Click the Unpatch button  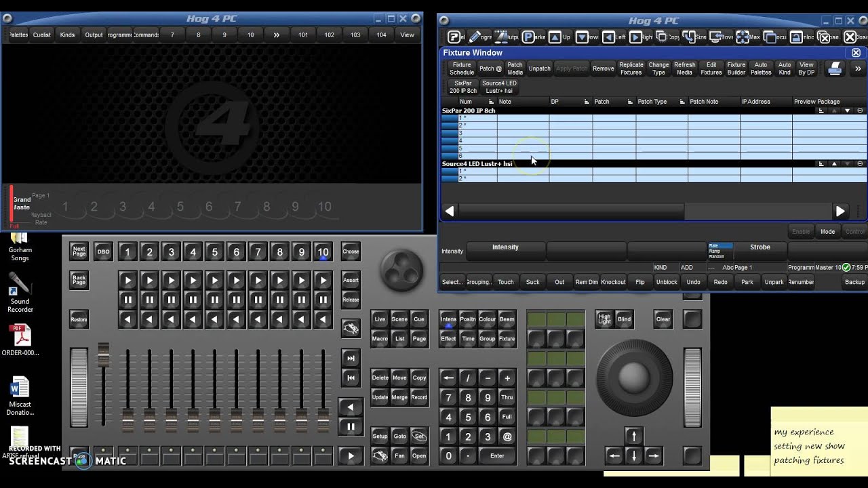[x=540, y=68]
